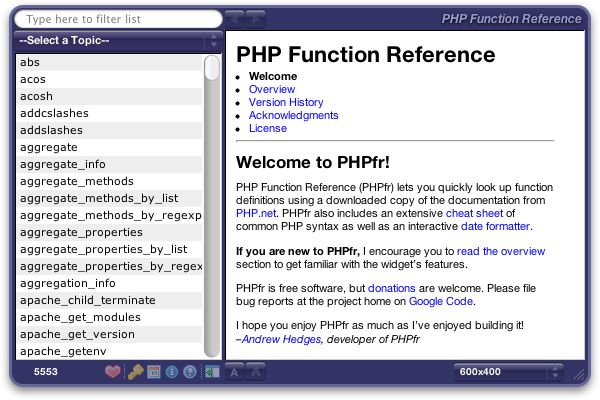The height and width of the screenshot is (400, 600).
Task: Select aggregate_properties_by_regexp entry
Action: coord(109,266)
